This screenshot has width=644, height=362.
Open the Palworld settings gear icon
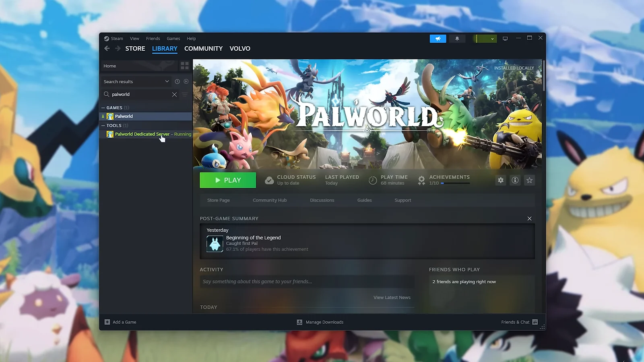click(500, 180)
